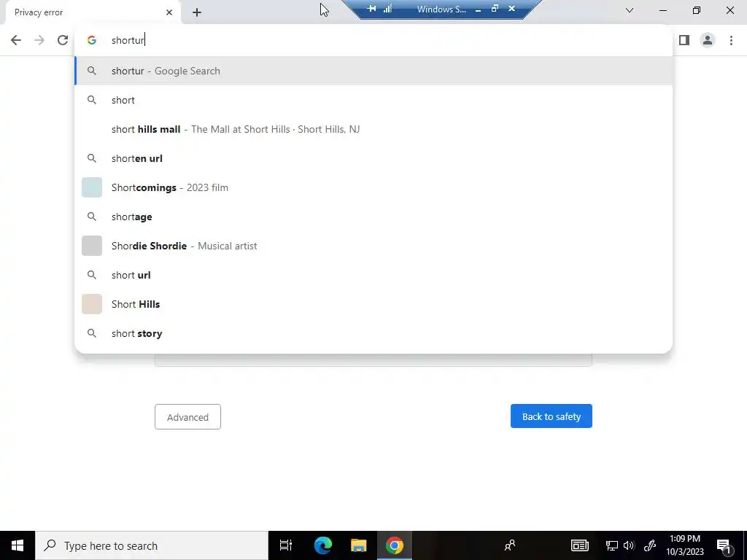Click the Shordie Shordie thumbnail
The height and width of the screenshot is (560, 747).
(92, 246)
